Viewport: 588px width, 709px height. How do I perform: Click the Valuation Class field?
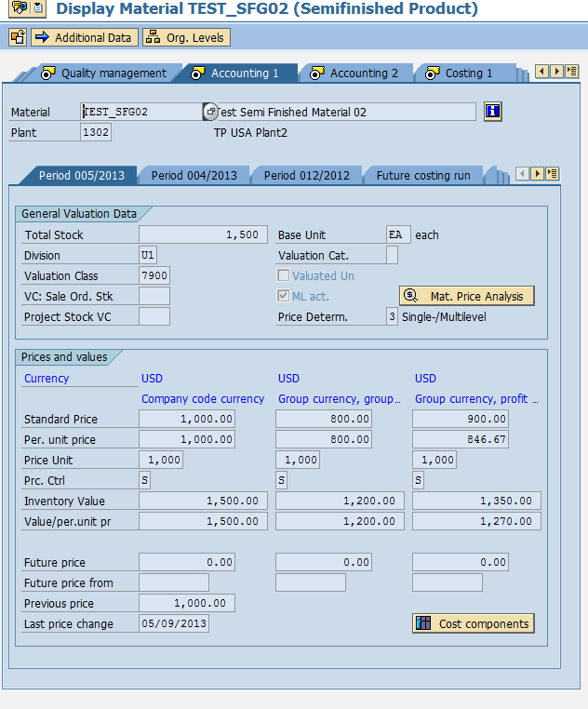[154, 276]
